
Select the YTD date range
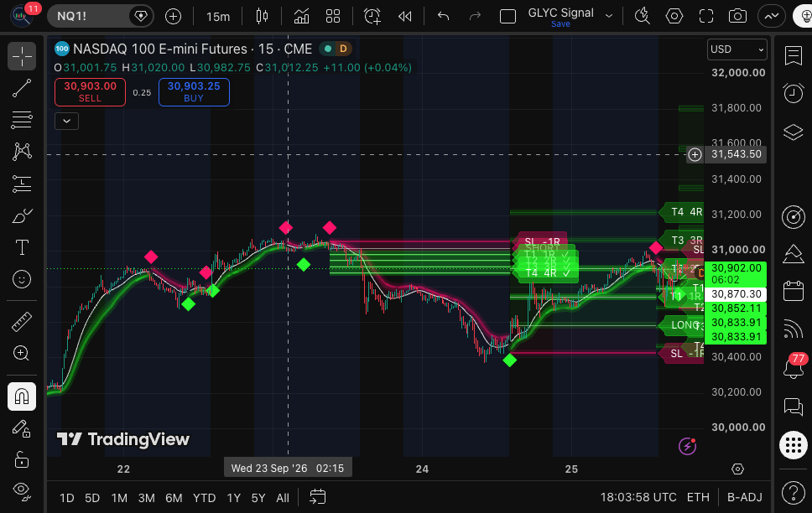pyautogui.click(x=204, y=498)
